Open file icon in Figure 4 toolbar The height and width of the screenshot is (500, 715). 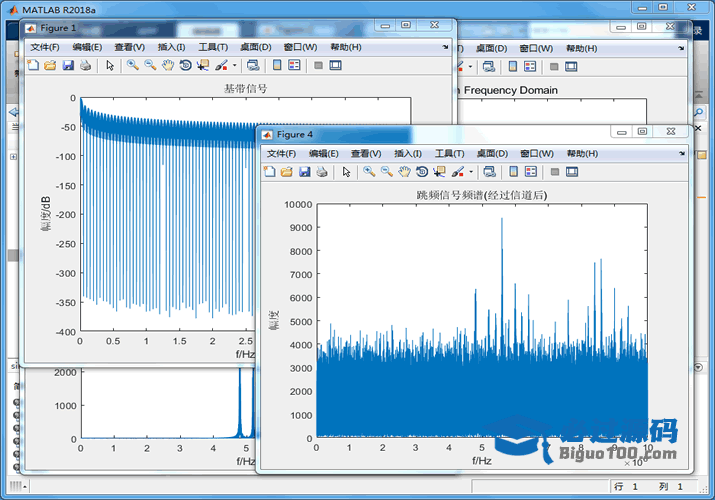click(287, 172)
